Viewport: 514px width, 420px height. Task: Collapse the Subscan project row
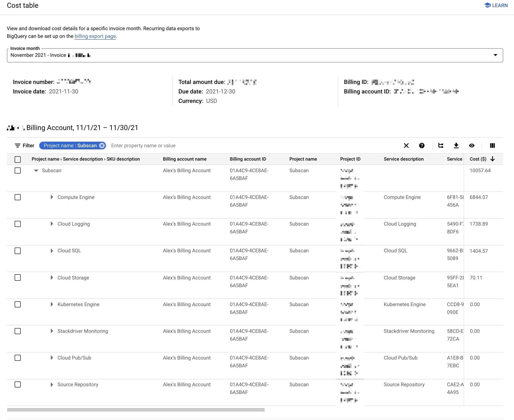(36, 170)
